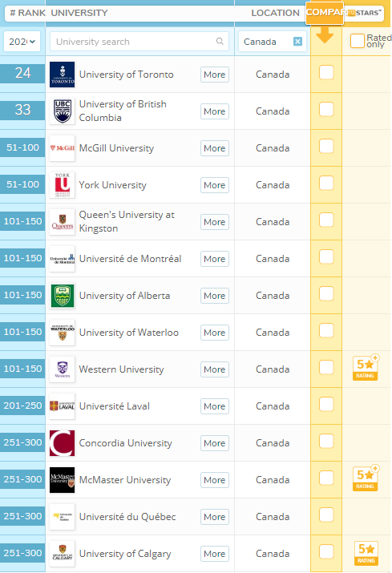Open University of Calgary's 5-star rating badge
392x573 pixels.
pos(366,554)
